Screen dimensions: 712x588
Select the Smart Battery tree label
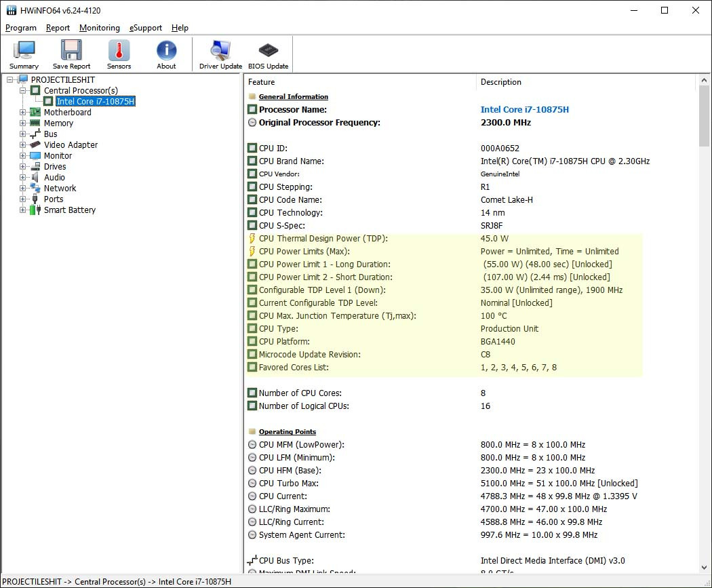[x=70, y=210]
